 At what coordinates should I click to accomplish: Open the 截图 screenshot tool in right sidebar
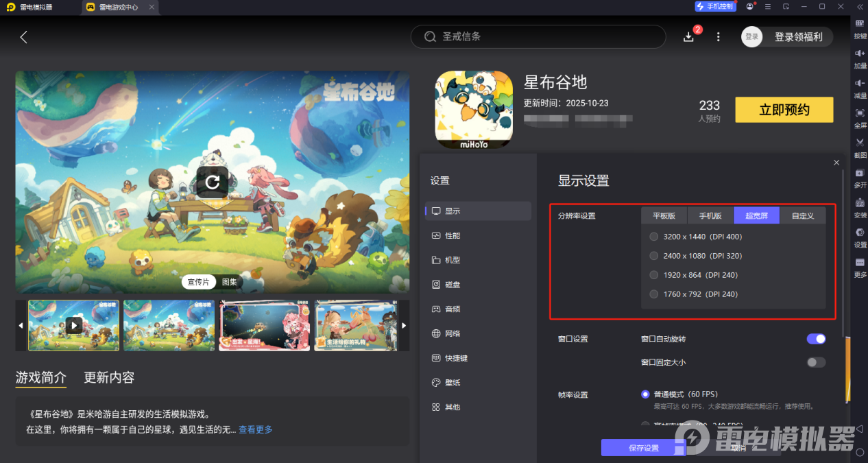pyautogui.click(x=860, y=146)
